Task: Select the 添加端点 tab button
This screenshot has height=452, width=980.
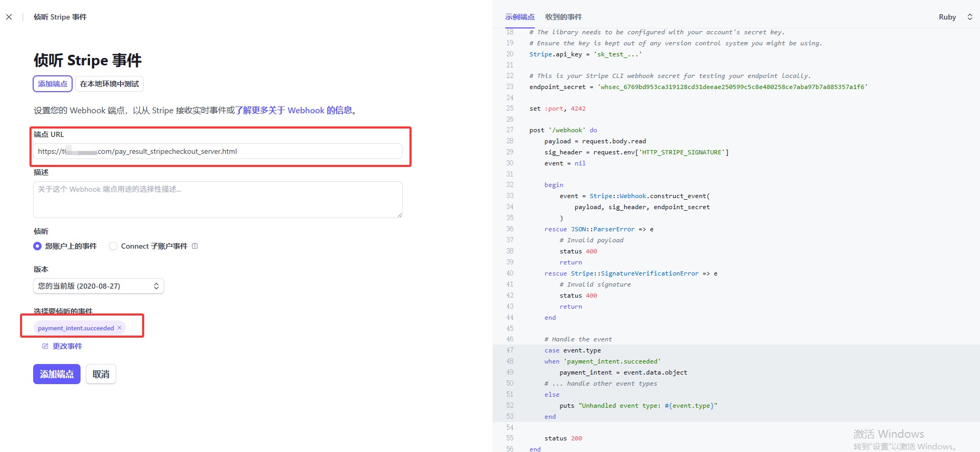Action: point(53,84)
